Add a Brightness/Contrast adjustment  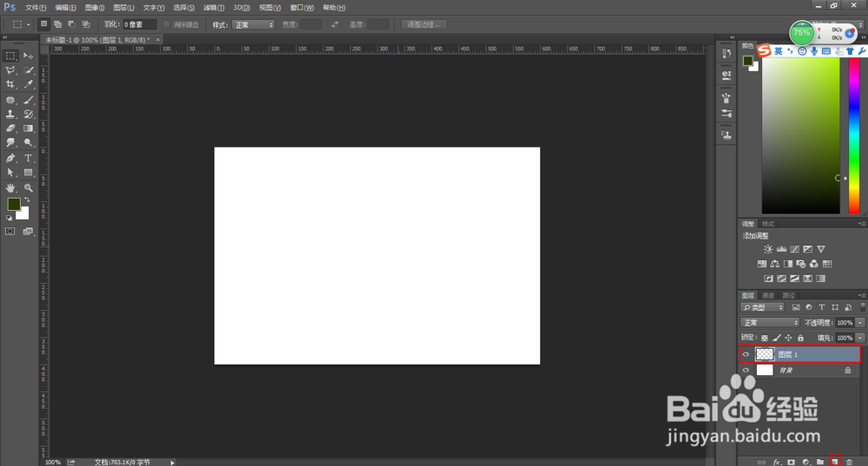(768, 249)
